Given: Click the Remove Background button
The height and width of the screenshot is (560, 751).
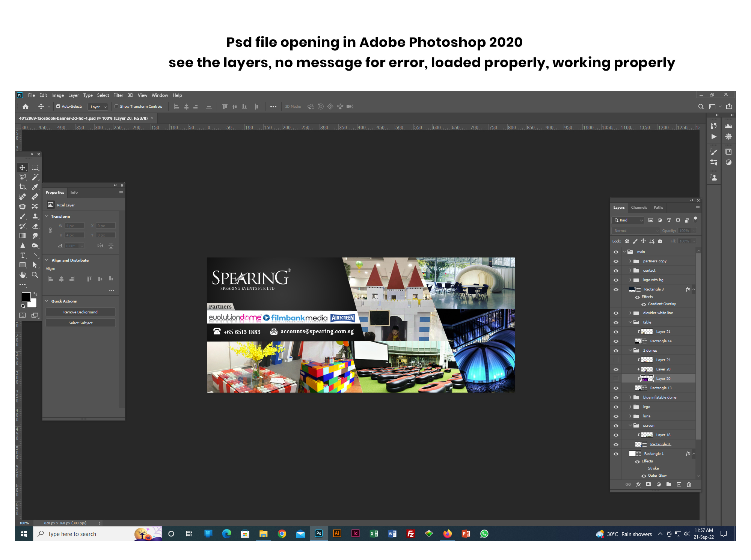Looking at the screenshot, I should pyautogui.click(x=80, y=312).
